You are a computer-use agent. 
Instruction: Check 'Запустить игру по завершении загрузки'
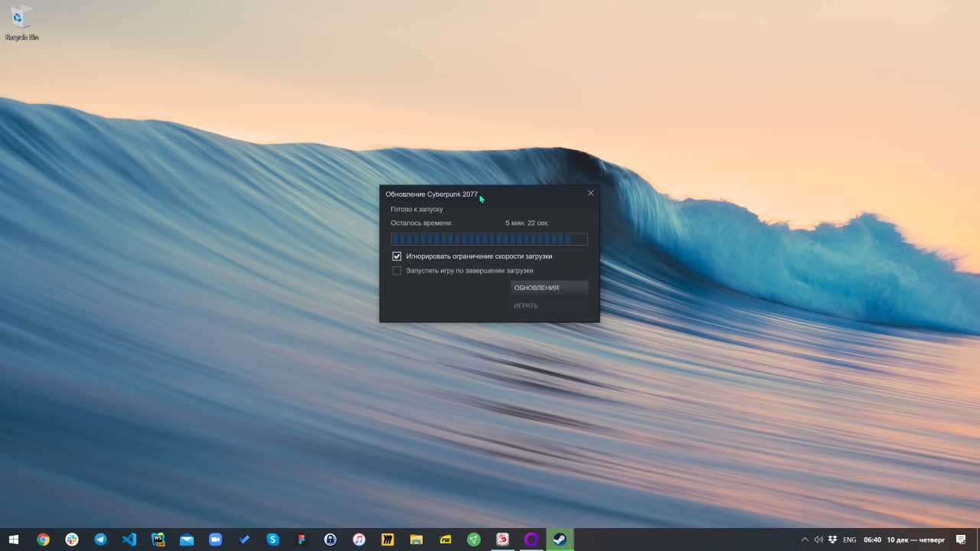(397, 270)
